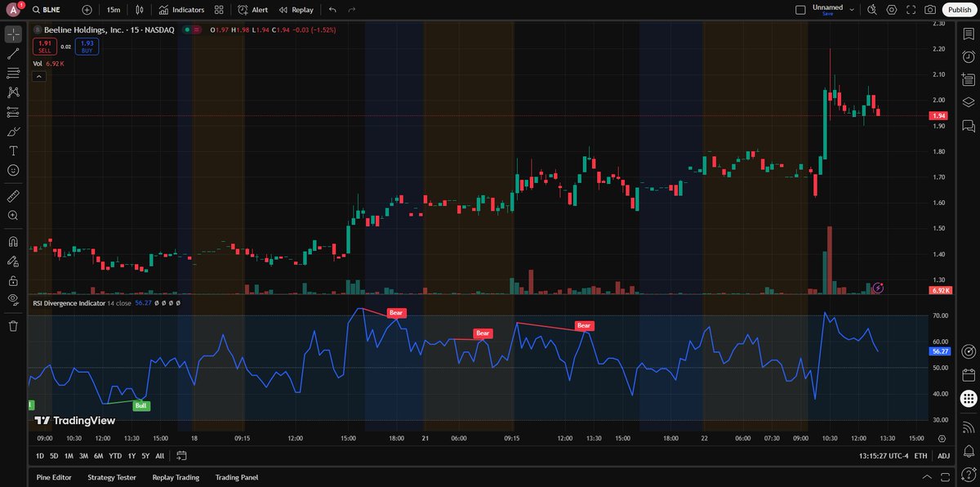Redo the last chart action
The height and width of the screenshot is (487, 980).
click(x=352, y=10)
